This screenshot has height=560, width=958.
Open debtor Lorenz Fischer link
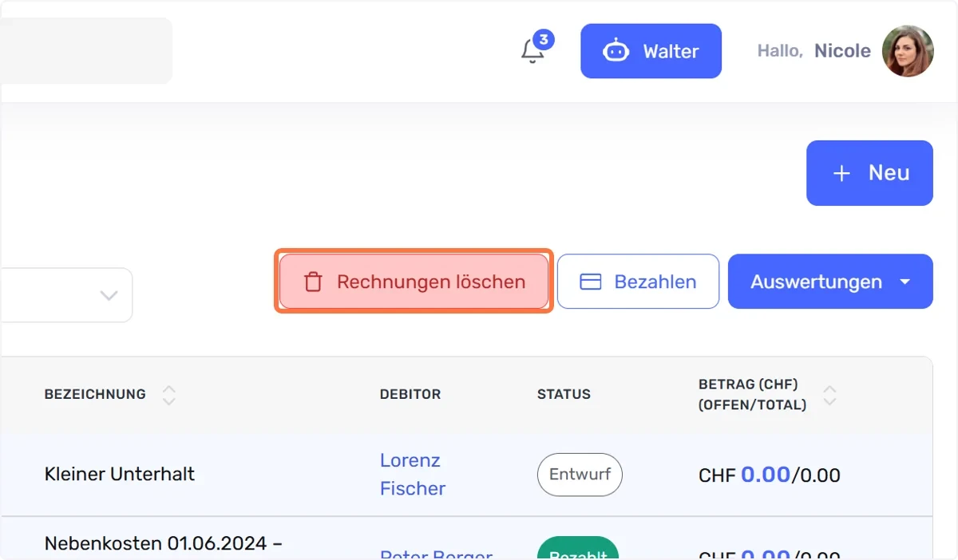[413, 474]
